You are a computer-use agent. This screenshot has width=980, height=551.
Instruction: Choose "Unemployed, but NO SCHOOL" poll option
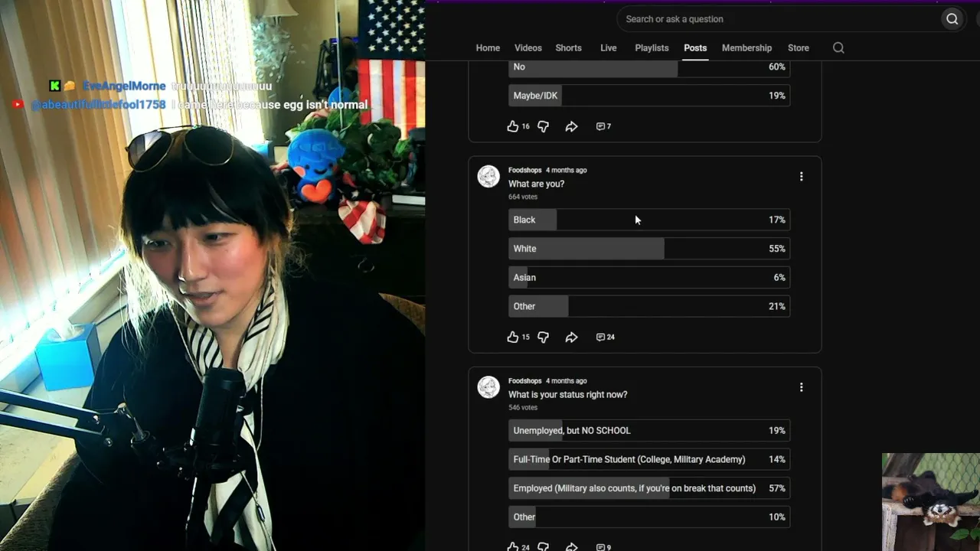point(649,431)
